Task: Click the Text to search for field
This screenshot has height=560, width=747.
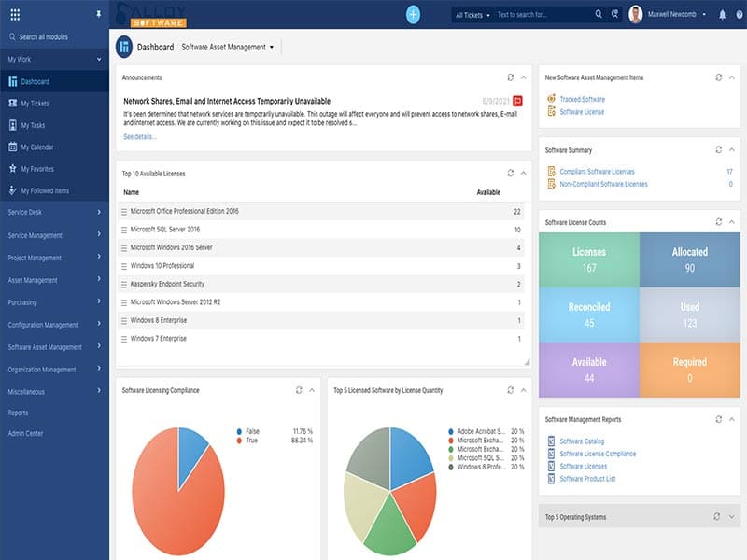Action: (542, 15)
